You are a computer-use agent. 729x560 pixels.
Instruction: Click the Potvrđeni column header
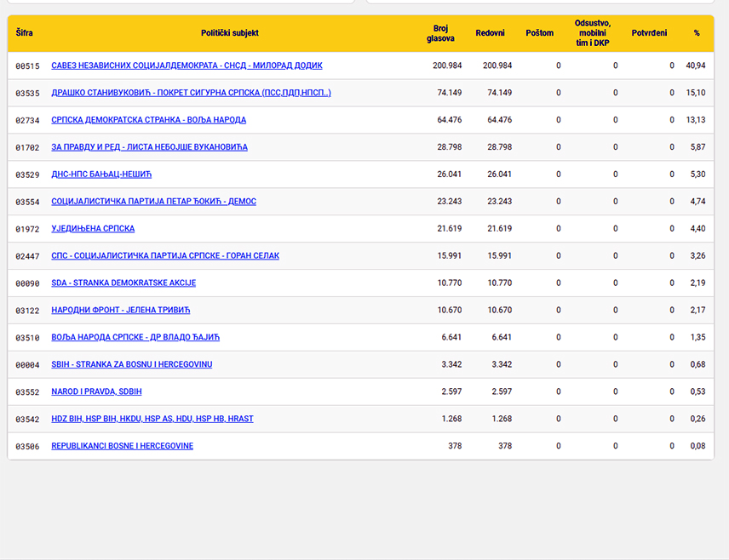649,33
